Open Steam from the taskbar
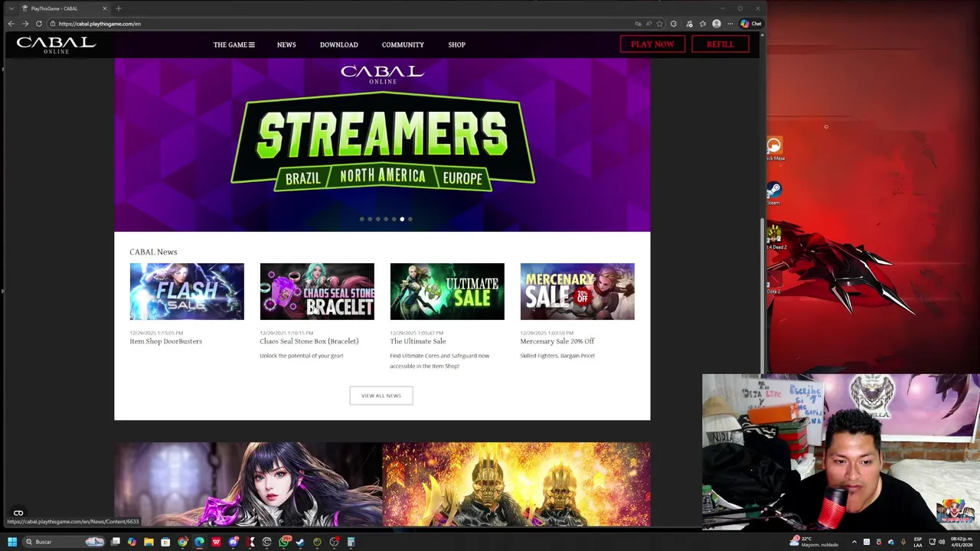Screen dimensions: 980x551 point(299,542)
